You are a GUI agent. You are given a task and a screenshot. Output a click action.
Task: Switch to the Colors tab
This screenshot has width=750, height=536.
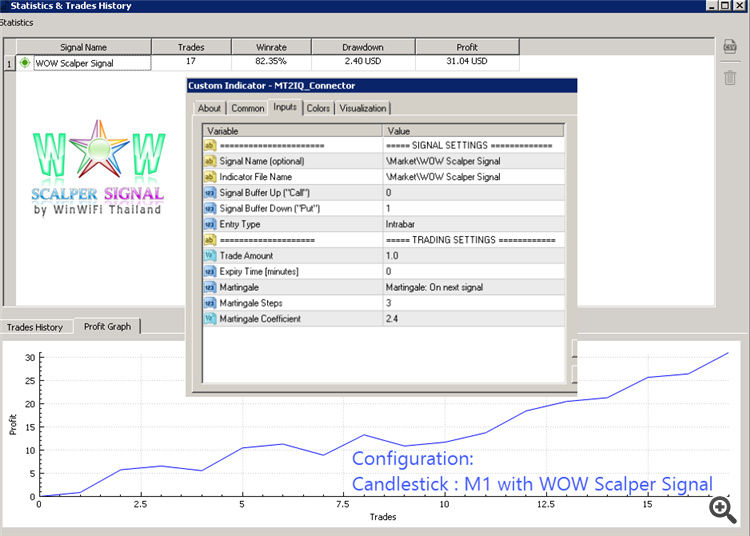[318, 108]
